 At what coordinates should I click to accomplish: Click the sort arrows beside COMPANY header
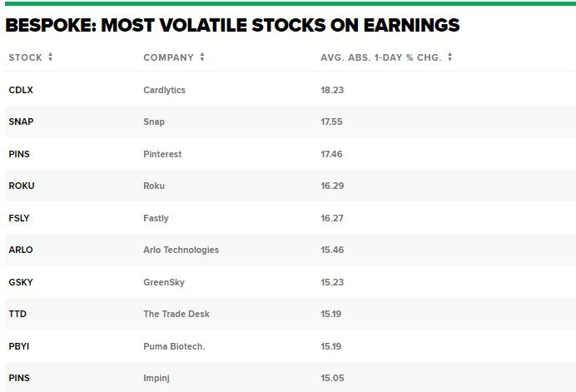tap(202, 57)
